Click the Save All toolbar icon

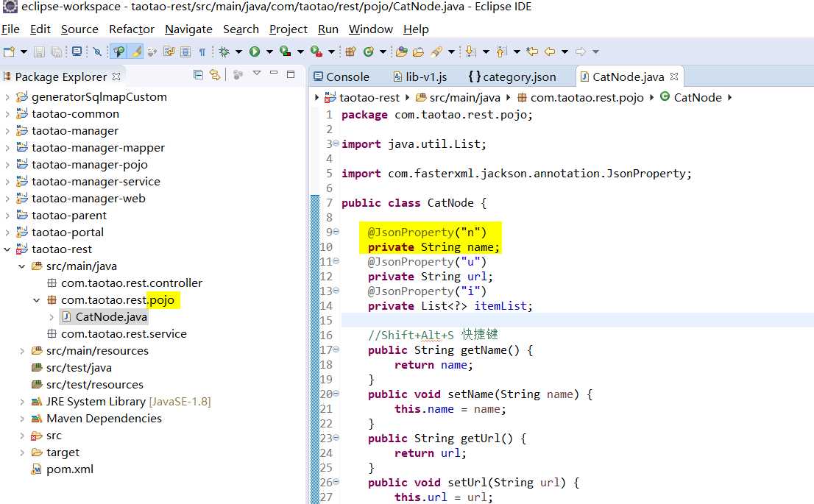click(x=56, y=52)
